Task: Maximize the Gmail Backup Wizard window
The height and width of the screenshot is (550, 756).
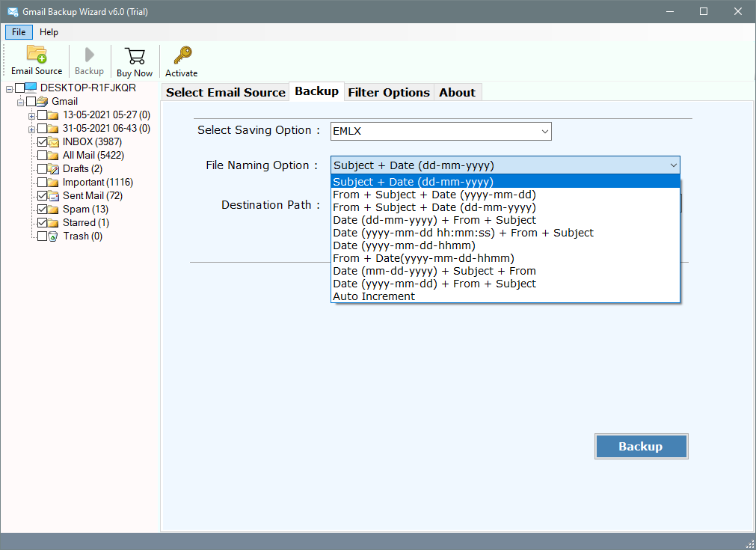Action: click(x=704, y=11)
